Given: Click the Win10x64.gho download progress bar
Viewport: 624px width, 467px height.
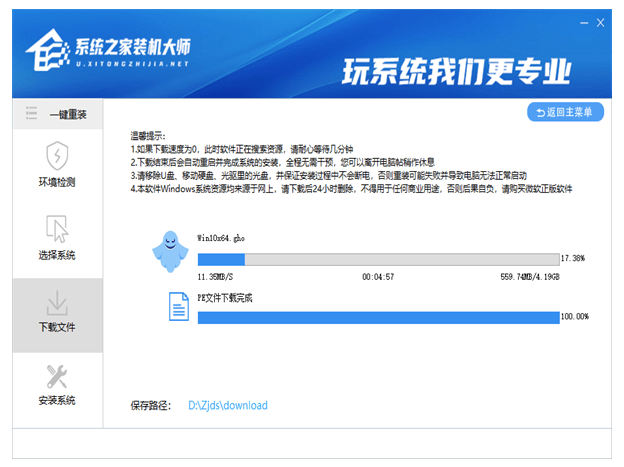Looking at the screenshot, I should click(378, 258).
